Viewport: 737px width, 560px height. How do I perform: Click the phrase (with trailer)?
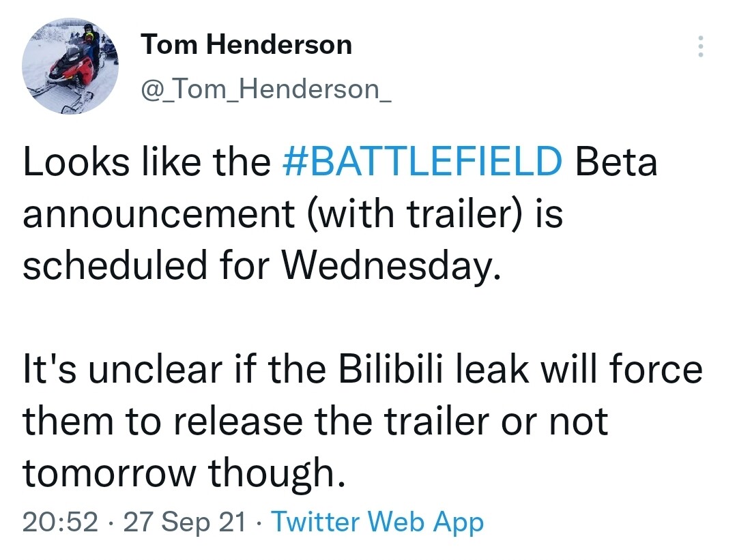point(401,214)
